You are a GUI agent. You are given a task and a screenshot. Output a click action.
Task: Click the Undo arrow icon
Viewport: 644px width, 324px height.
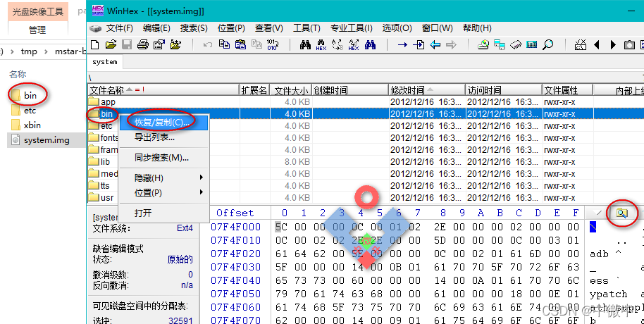[208, 44]
